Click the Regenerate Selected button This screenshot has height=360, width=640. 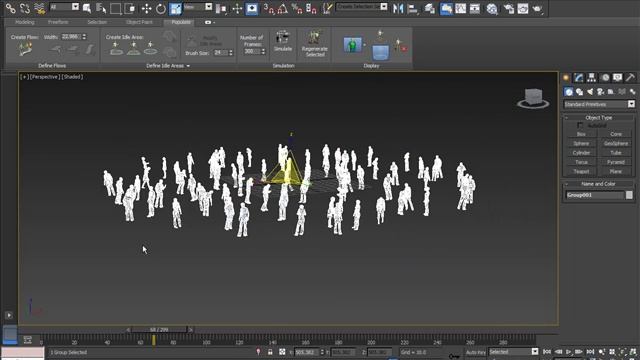click(314, 43)
